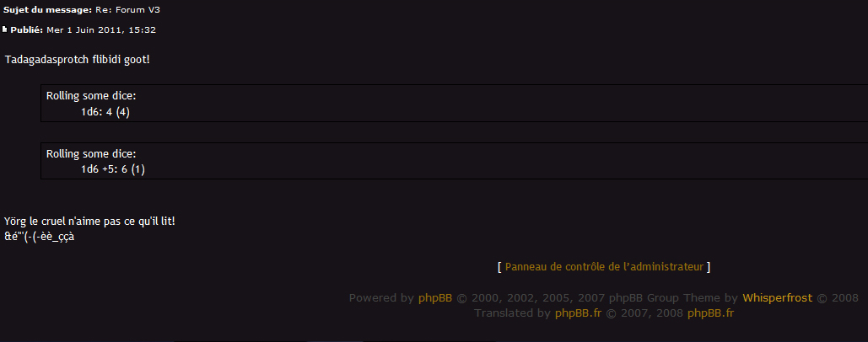
Task: Click the Yörg le cruel signature line
Action: point(89,222)
